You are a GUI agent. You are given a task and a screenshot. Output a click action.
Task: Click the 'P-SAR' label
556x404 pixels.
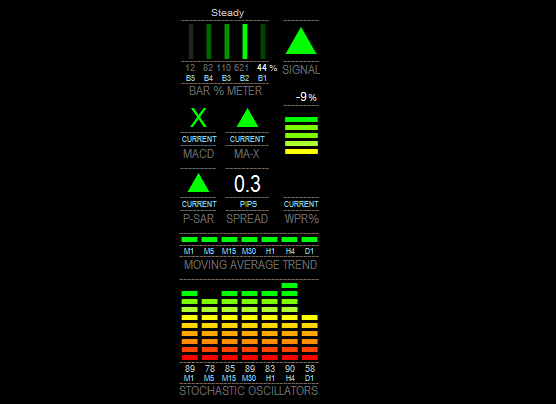tap(199, 219)
